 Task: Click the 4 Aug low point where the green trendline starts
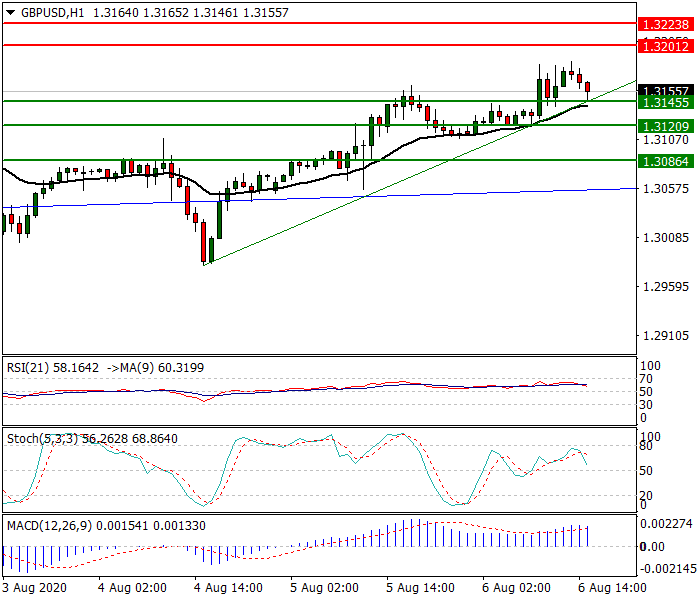click(x=204, y=265)
